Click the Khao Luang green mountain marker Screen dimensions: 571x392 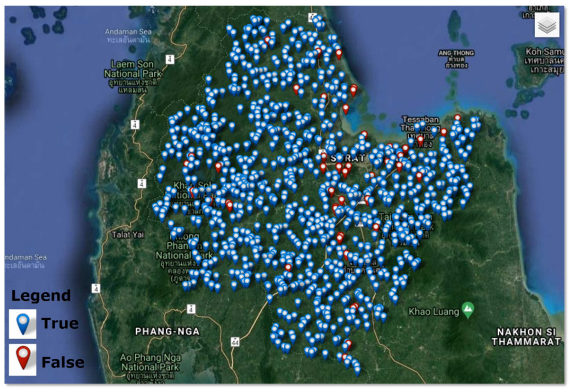[468, 310]
